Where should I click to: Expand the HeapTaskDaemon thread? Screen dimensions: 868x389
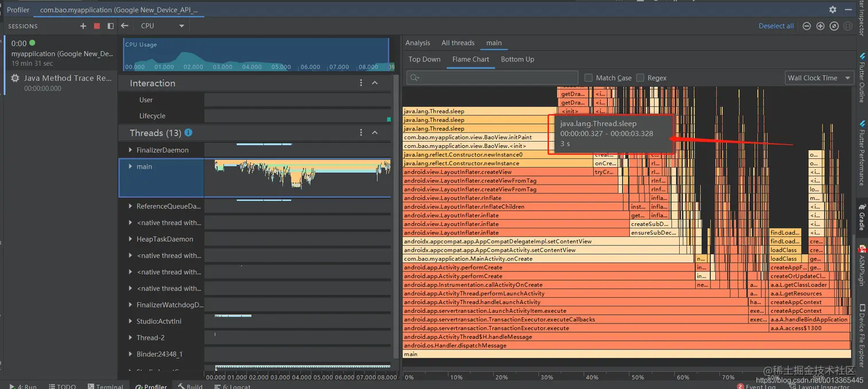(130, 239)
